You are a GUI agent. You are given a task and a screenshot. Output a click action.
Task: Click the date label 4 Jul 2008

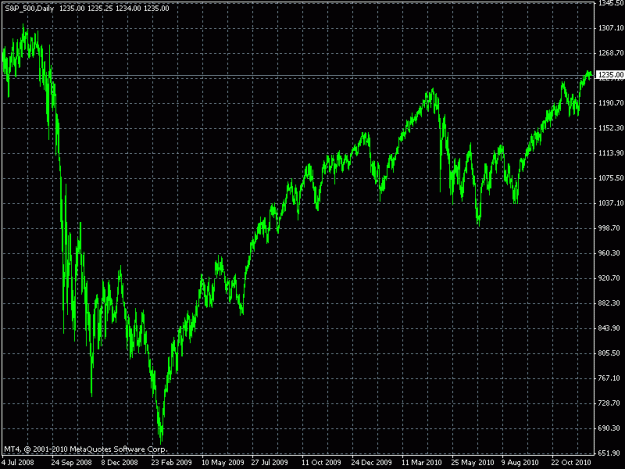[18, 463]
